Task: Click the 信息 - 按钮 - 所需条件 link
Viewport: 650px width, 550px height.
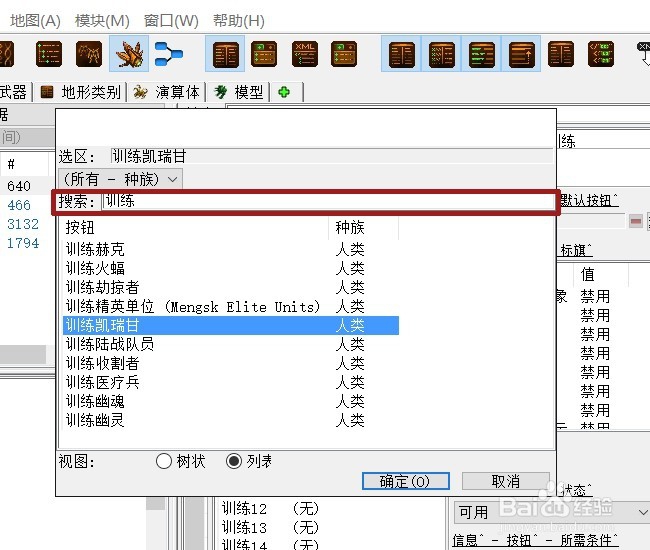Action: click(x=535, y=540)
